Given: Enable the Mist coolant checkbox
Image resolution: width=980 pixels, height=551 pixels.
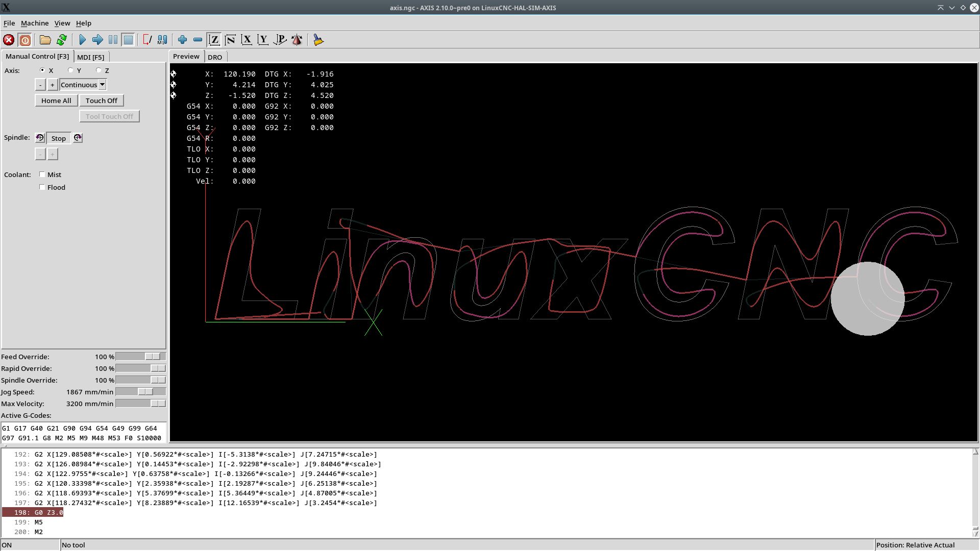Looking at the screenshot, I should point(42,174).
